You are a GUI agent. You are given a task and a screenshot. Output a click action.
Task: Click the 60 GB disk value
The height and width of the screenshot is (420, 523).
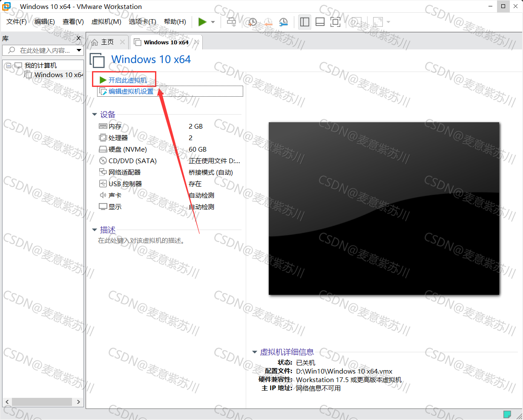(x=198, y=150)
